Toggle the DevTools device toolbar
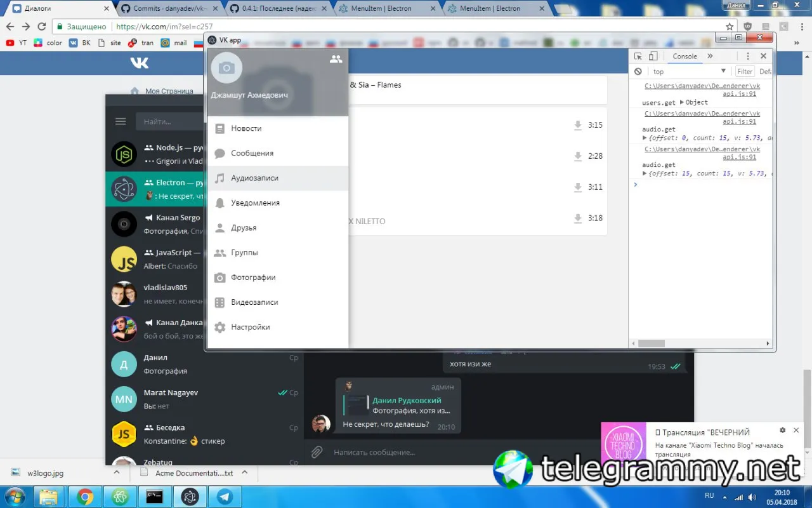The height and width of the screenshot is (508, 812). click(x=653, y=57)
